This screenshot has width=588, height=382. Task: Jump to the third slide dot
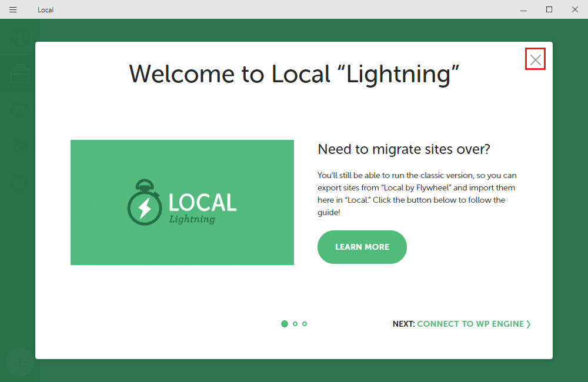(305, 324)
